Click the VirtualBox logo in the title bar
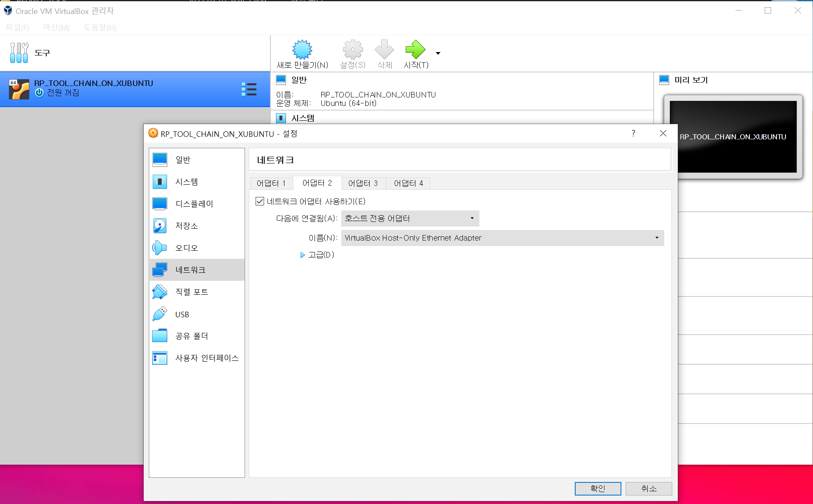The image size is (813, 504). click(8, 10)
